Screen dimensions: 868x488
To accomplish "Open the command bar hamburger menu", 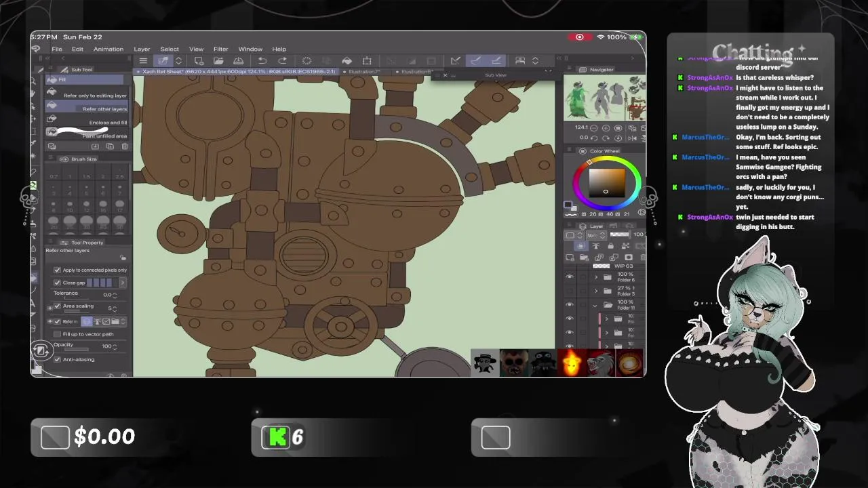I will [x=143, y=61].
